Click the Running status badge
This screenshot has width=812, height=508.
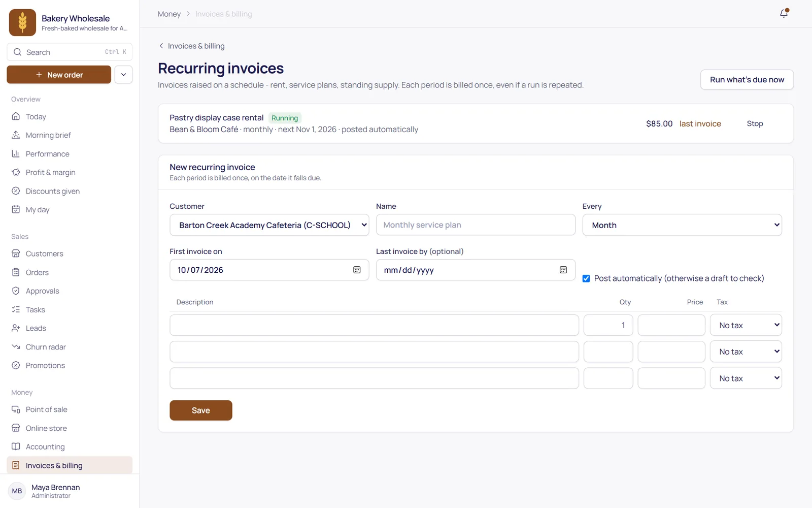point(285,118)
